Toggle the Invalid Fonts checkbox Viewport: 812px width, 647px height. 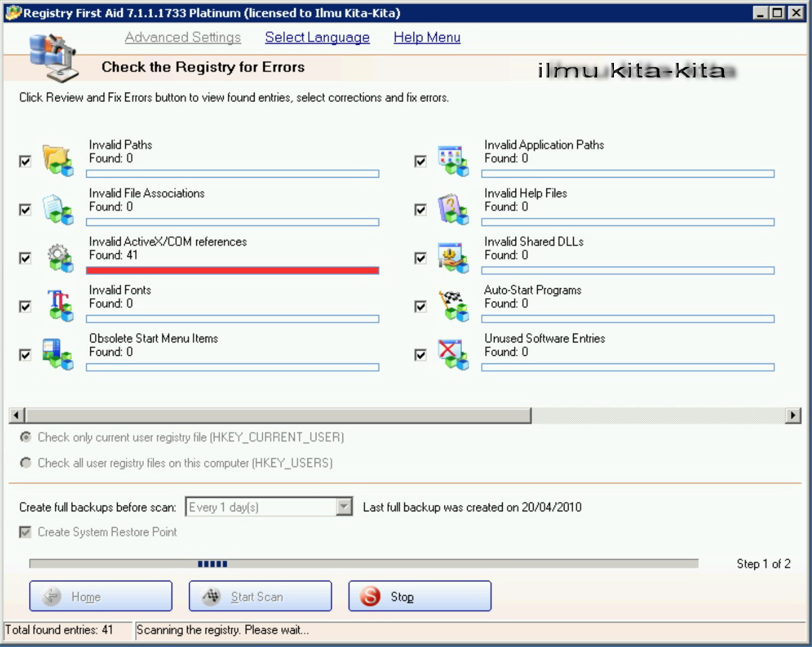pos(25,306)
